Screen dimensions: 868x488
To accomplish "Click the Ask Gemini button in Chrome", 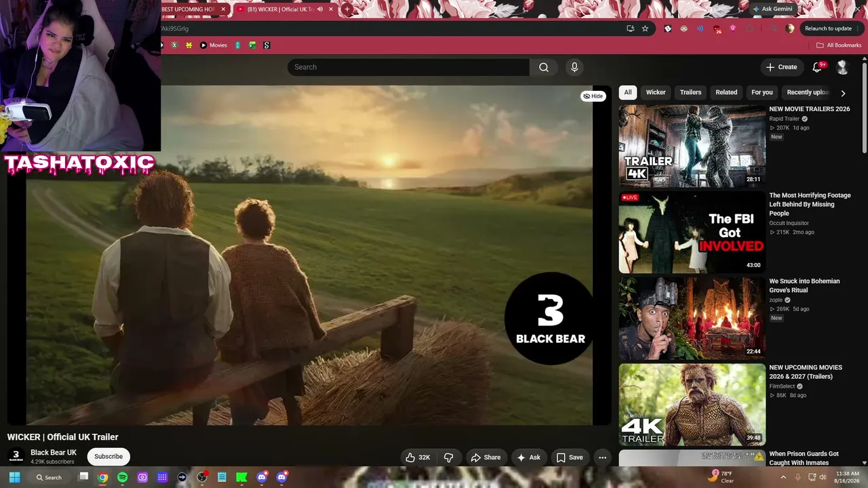I will click(772, 9).
